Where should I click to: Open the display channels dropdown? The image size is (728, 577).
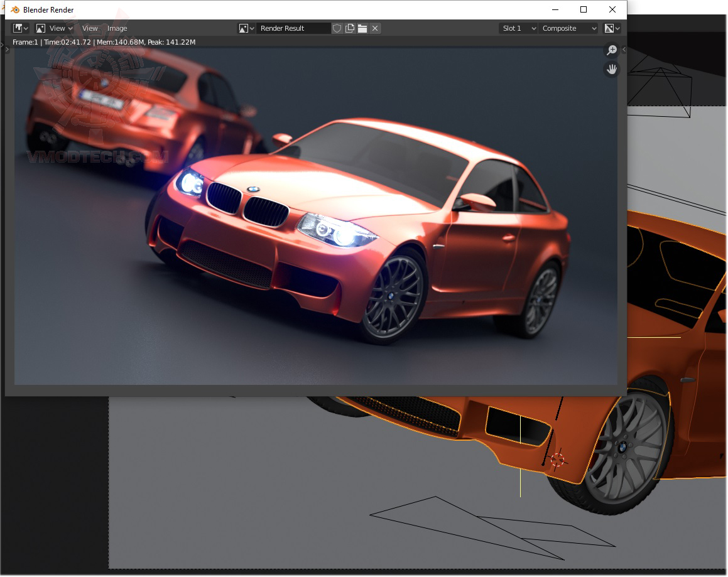[612, 28]
